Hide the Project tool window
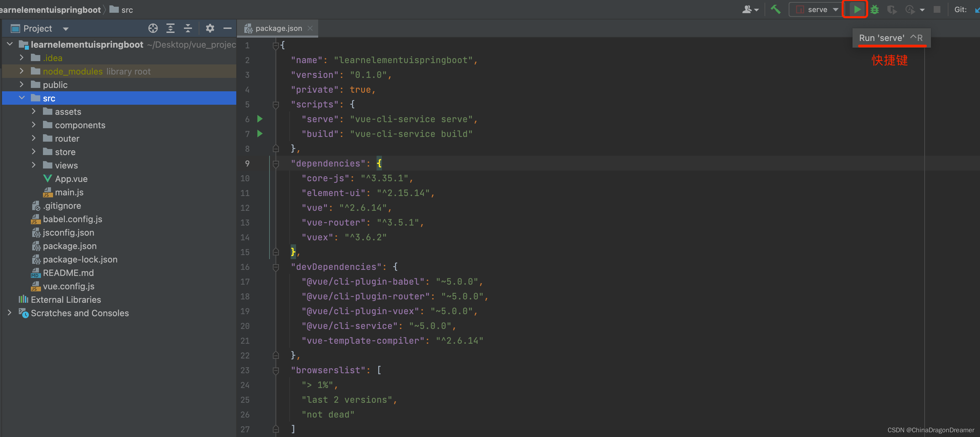The height and width of the screenshot is (437, 980). (228, 29)
